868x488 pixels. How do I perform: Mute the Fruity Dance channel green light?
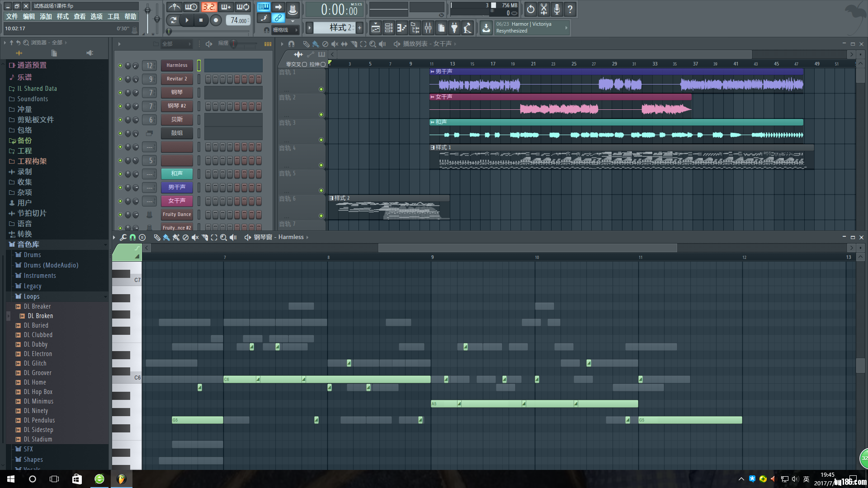tap(120, 215)
